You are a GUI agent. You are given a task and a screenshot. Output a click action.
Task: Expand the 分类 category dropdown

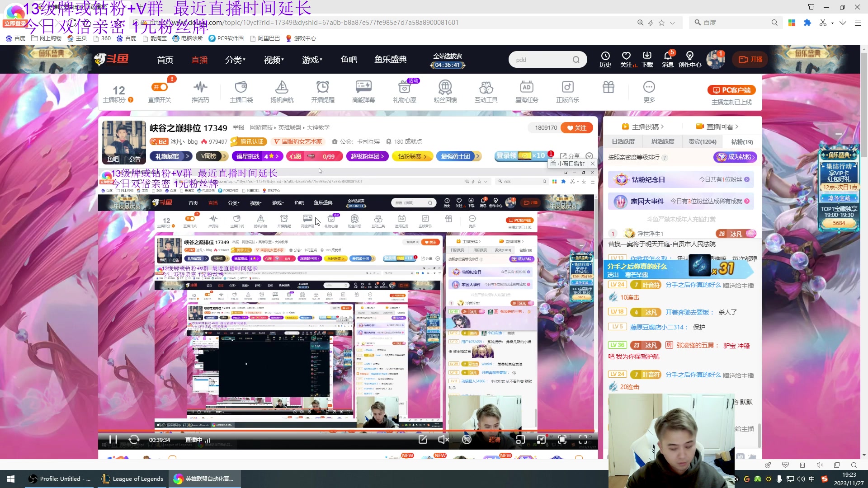(x=235, y=60)
